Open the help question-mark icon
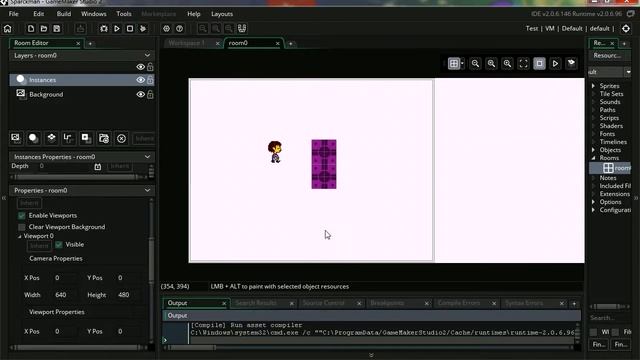 [179, 29]
